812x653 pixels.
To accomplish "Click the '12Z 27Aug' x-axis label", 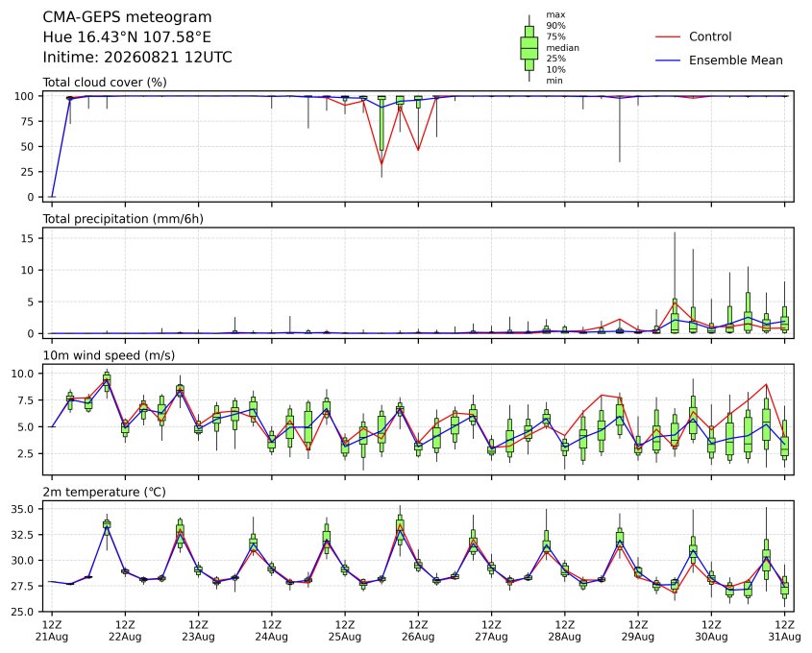I will click(491, 631).
